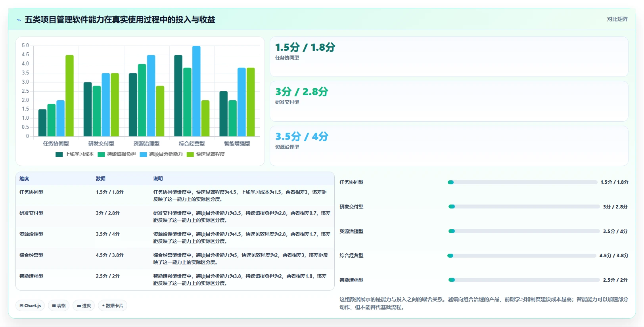Click table value 1.5分 / 1.8分
Screen dimensions: 644x327
(x=110, y=192)
